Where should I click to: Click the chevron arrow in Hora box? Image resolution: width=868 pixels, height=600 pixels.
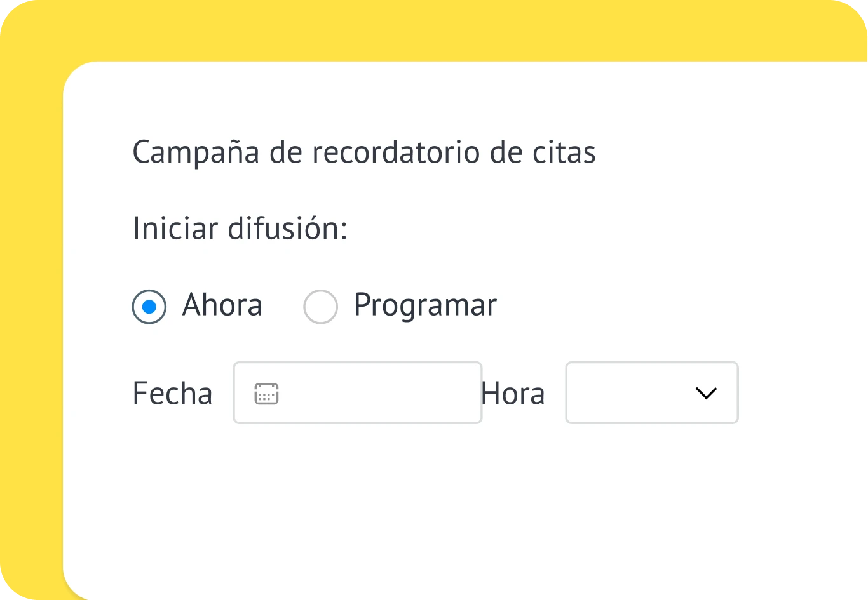[x=706, y=394]
